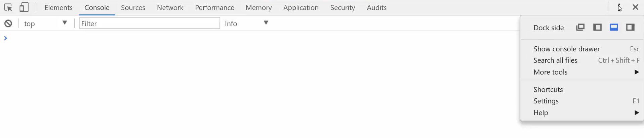Click the DevTools customize menu button
The image size is (644, 138).
(619, 7)
